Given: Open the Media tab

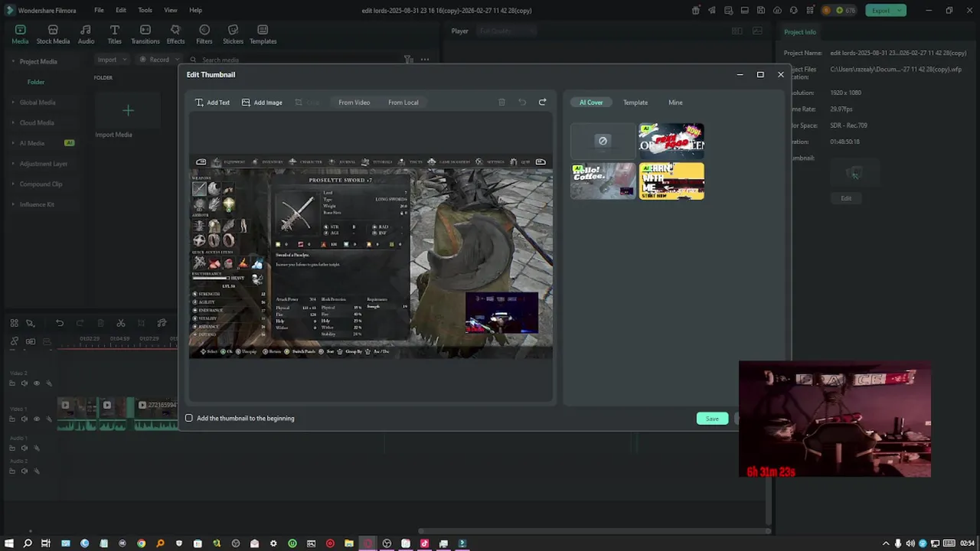Looking at the screenshot, I should tap(20, 34).
